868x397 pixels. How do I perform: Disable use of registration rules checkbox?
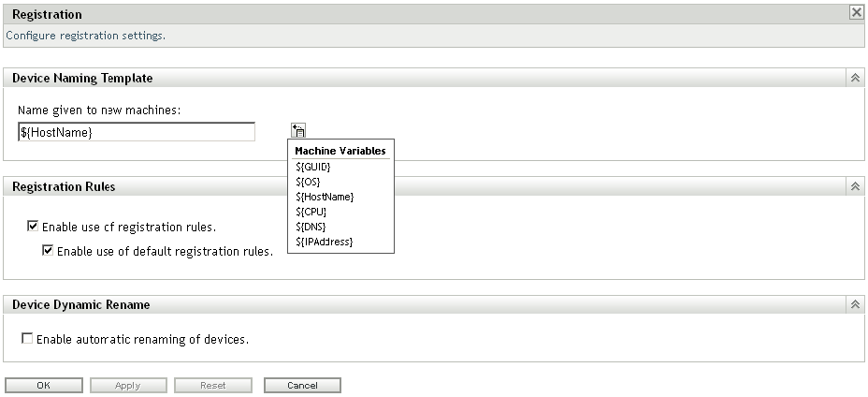34,227
